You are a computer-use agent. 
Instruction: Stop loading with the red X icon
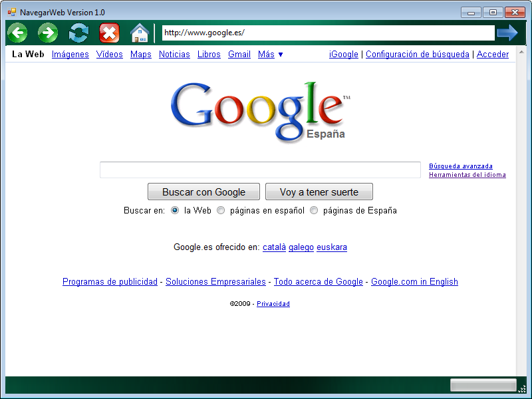pyautogui.click(x=109, y=33)
